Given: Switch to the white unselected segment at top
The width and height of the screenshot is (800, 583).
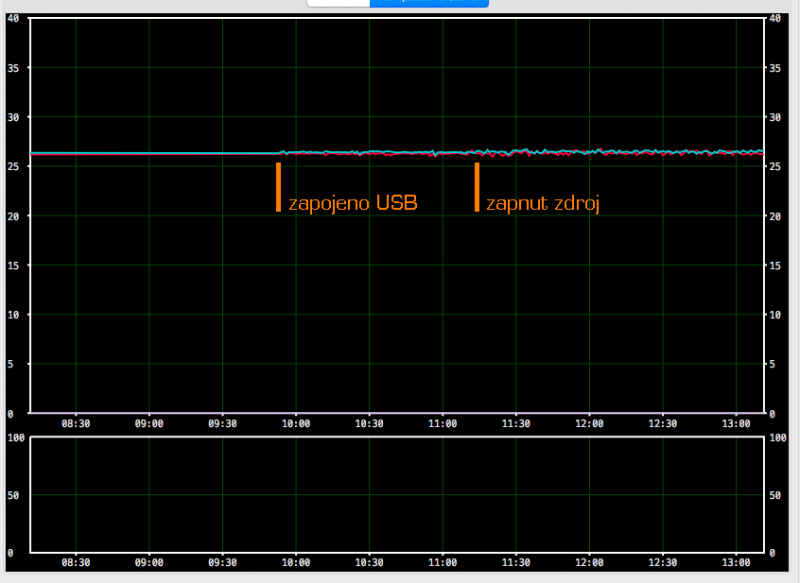Looking at the screenshot, I should pyautogui.click(x=338, y=3).
